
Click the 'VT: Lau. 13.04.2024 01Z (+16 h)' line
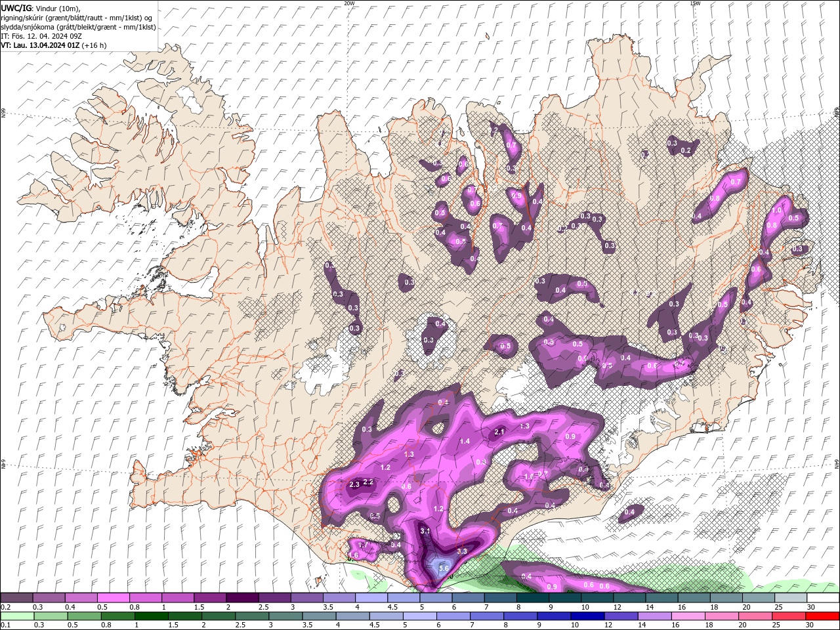(x=53, y=45)
